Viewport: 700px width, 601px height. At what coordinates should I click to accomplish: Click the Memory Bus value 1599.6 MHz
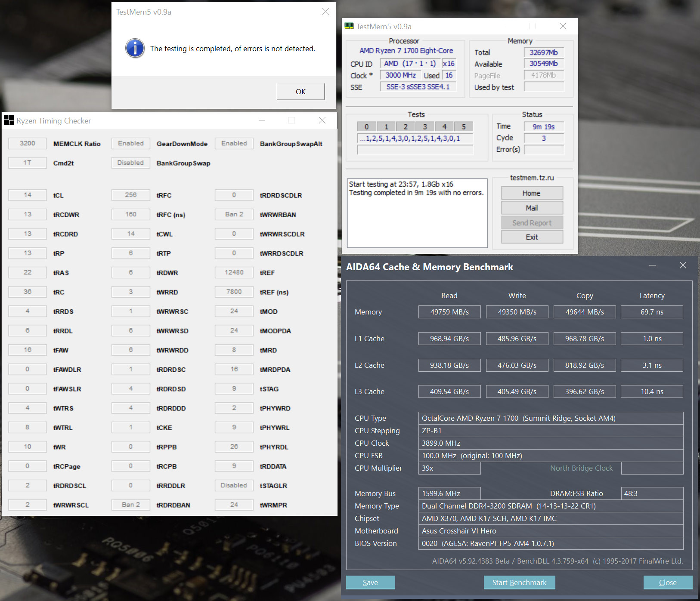tap(449, 493)
